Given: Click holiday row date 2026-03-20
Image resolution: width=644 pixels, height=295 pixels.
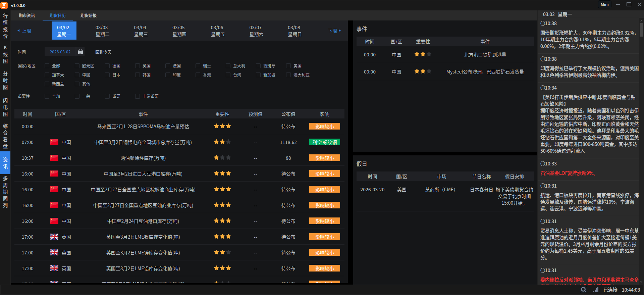Looking at the screenshot, I should (372, 190).
